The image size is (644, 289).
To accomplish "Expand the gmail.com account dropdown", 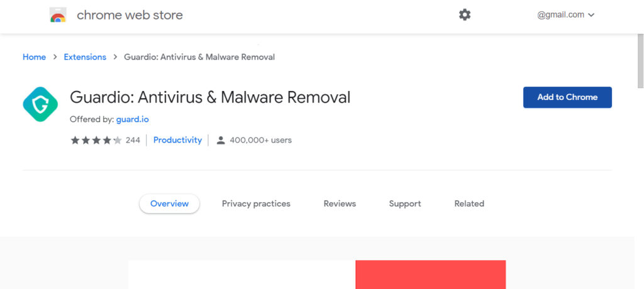I will 565,15.
